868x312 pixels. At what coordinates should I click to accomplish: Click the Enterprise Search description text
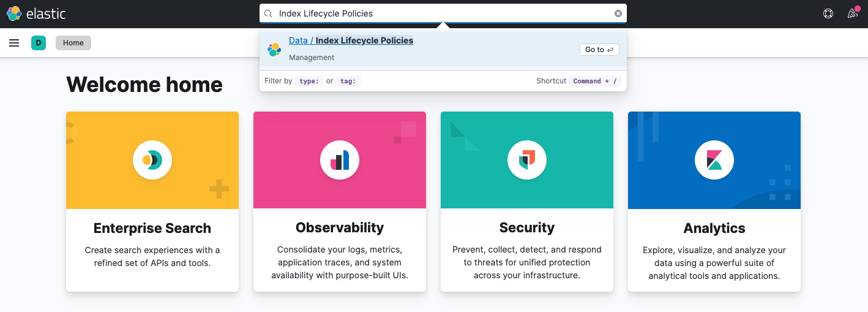pyautogui.click(x=152, y=256)
